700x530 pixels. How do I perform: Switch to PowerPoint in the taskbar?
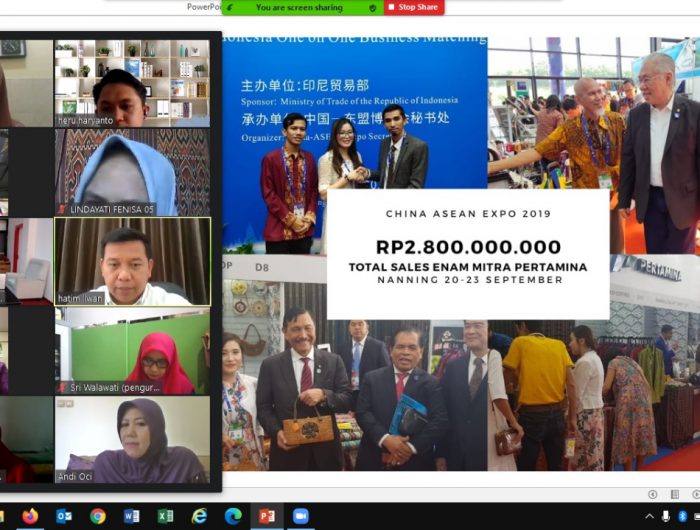267,516
